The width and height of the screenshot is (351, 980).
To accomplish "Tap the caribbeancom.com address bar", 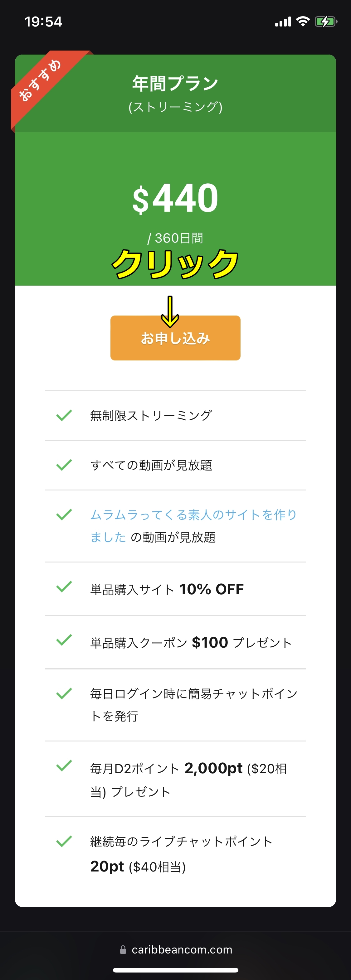I will point(182,949).
